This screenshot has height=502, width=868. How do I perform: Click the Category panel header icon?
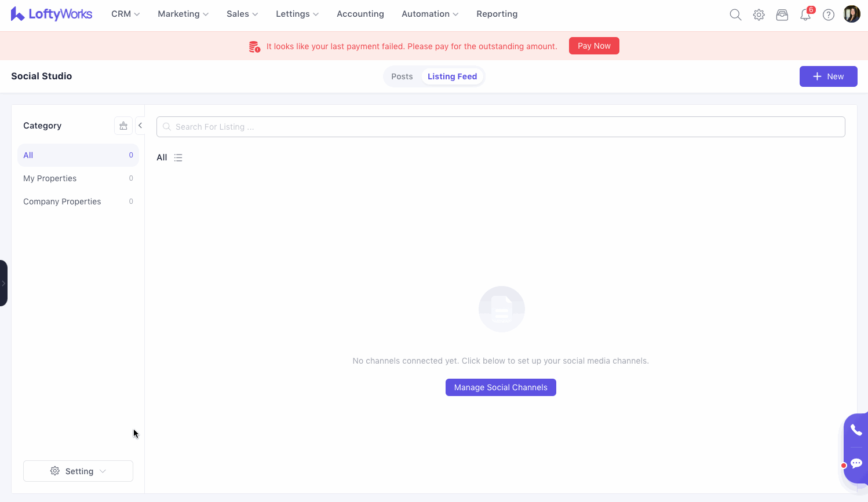tap(123, 126)
